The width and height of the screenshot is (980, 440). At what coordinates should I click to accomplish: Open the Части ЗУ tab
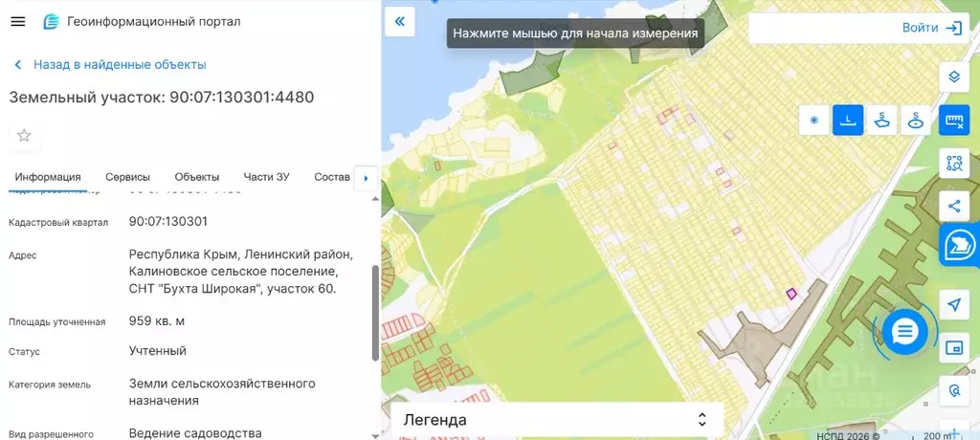pos(266,177)
